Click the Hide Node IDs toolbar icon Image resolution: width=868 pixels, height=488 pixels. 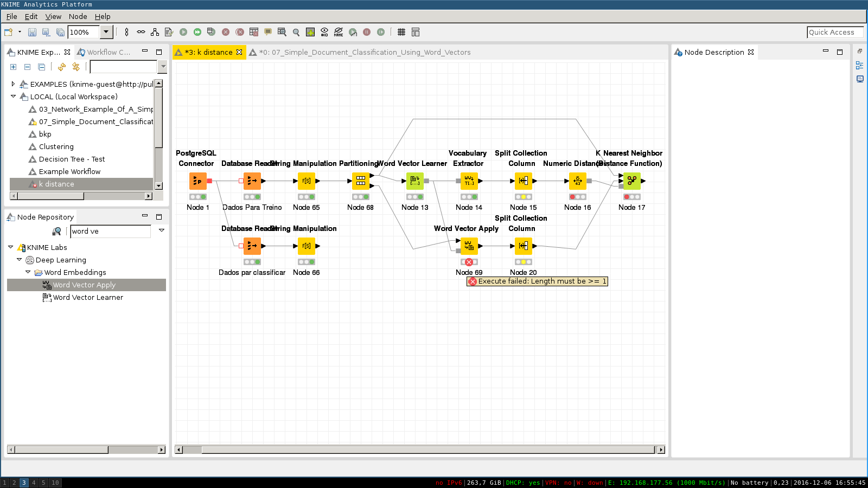(324, 32)
